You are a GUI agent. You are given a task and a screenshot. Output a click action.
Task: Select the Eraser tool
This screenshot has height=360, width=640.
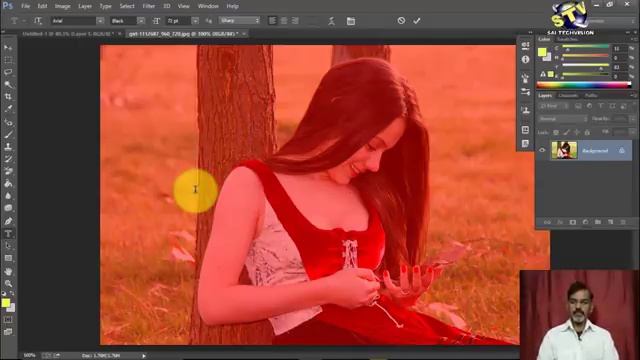click(x=8, y=171)
